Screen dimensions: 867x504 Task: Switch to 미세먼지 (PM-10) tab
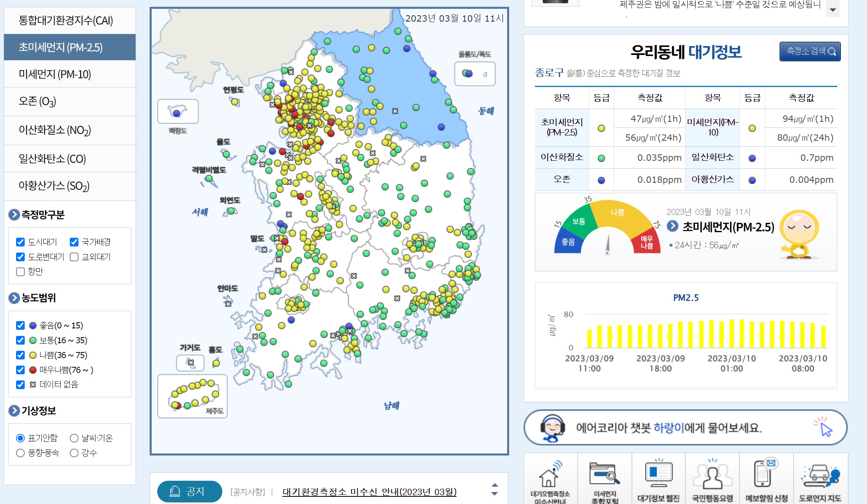pyautogui.click(x=55, y=74)
